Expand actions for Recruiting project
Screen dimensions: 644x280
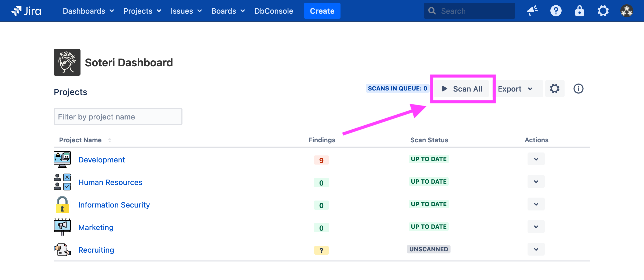point(536,249)
